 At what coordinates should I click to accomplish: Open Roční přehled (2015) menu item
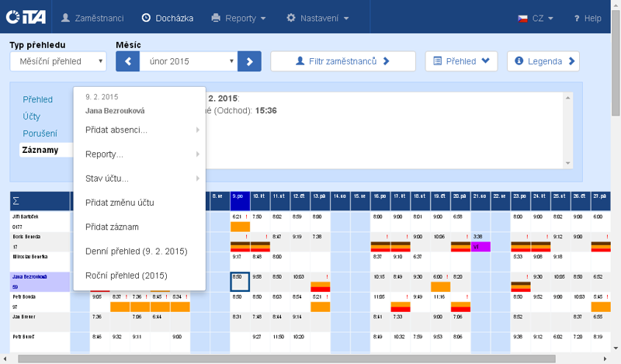click(126, 275)
